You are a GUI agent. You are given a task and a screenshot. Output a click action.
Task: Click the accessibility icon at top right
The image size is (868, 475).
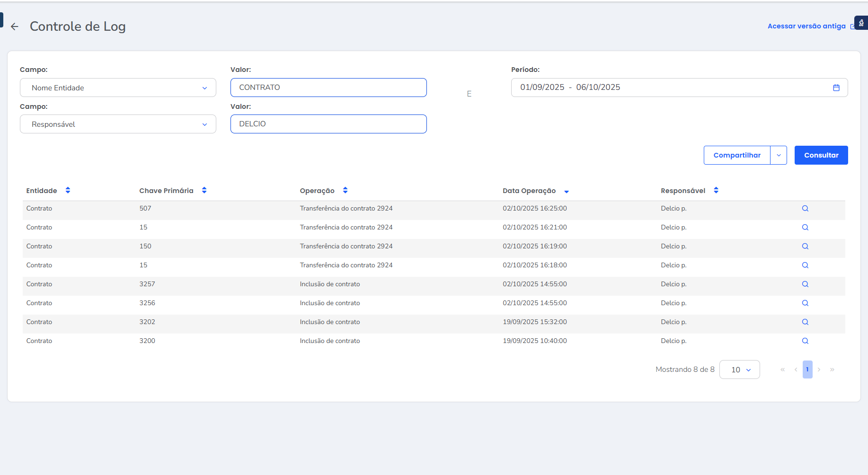click(x=861, y=23)
